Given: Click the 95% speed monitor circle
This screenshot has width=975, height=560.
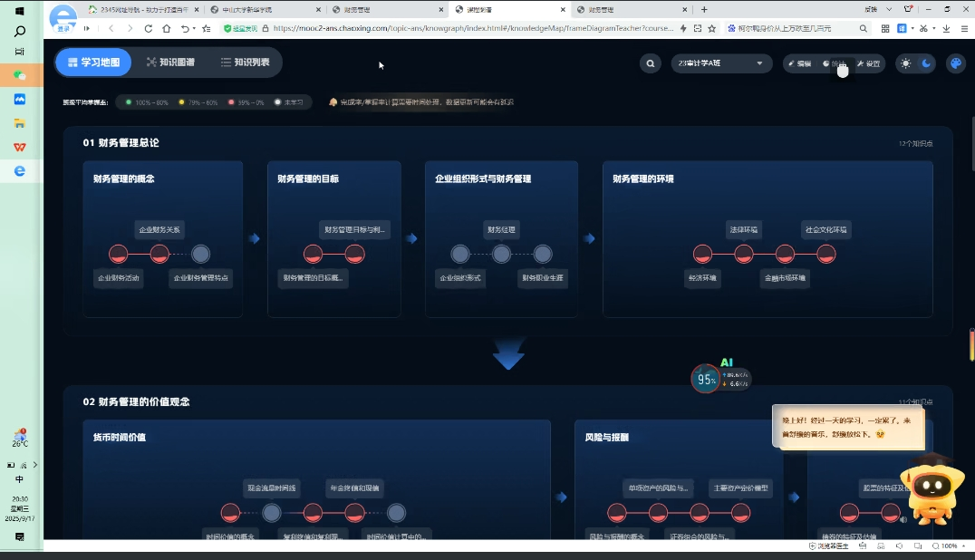Looking at the screenshot, I should pyautogui.click(x=706, y=380).
